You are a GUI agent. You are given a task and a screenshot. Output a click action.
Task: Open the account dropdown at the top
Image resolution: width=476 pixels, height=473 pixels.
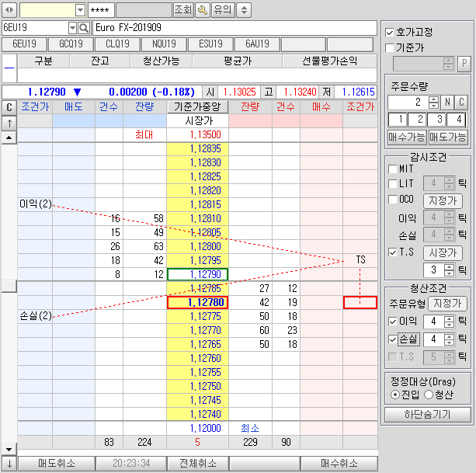click(80, 10)
